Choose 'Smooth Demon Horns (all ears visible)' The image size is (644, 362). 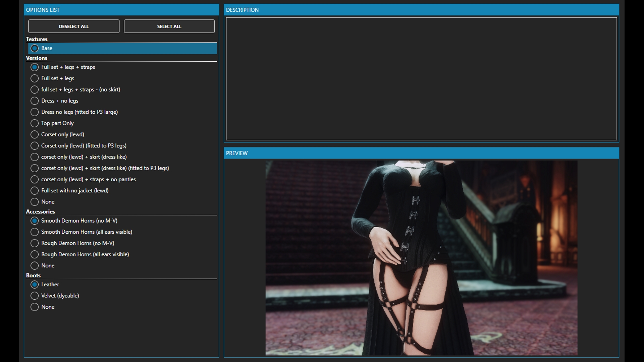click(x=82, y=232)
